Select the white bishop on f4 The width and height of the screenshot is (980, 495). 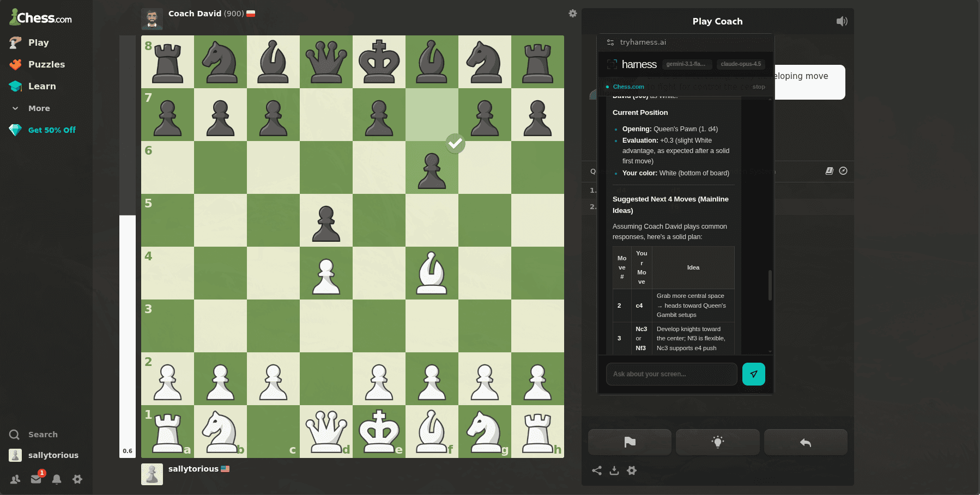tap(432, 273)
